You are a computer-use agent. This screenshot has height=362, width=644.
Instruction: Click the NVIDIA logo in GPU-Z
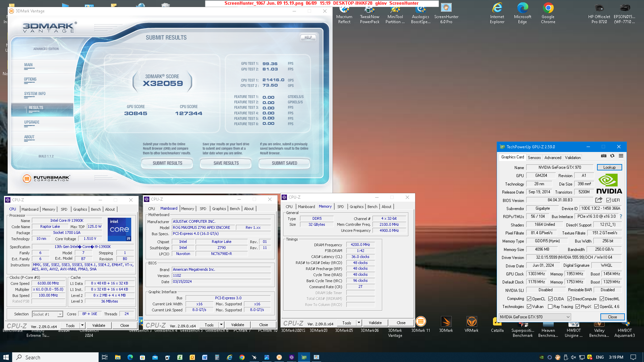[609, 184]
